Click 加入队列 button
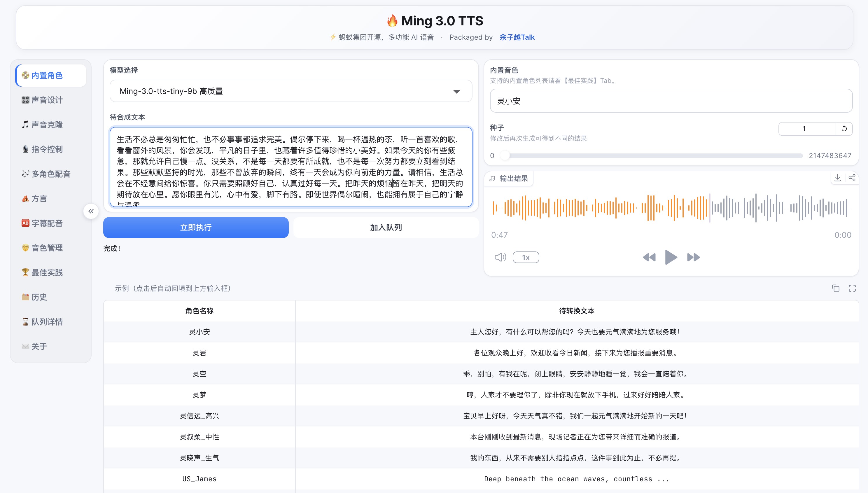The width and height of the screenshot is (868, 493). pos(386,228)
